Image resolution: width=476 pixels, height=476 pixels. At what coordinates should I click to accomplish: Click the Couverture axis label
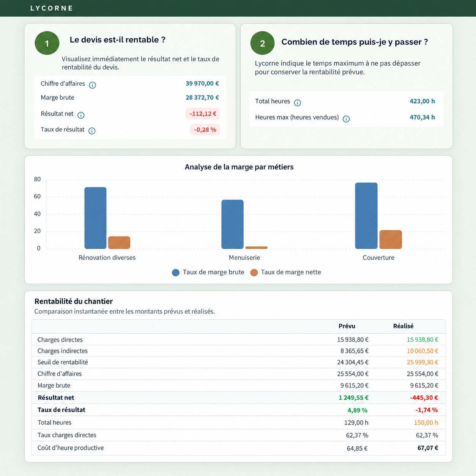pyautogui.click(x=378, y=258)
